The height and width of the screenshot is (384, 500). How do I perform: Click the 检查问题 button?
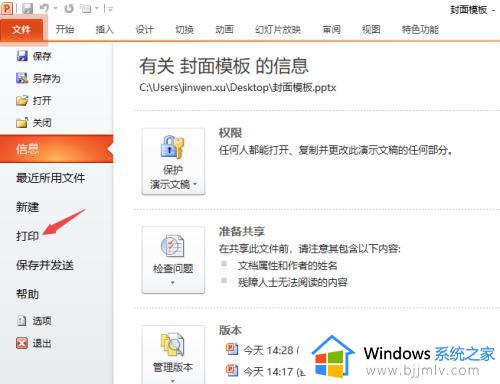coord(173,260)
